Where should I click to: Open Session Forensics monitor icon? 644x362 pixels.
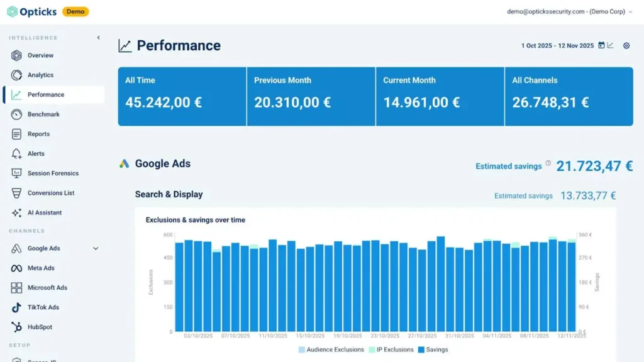16,173
